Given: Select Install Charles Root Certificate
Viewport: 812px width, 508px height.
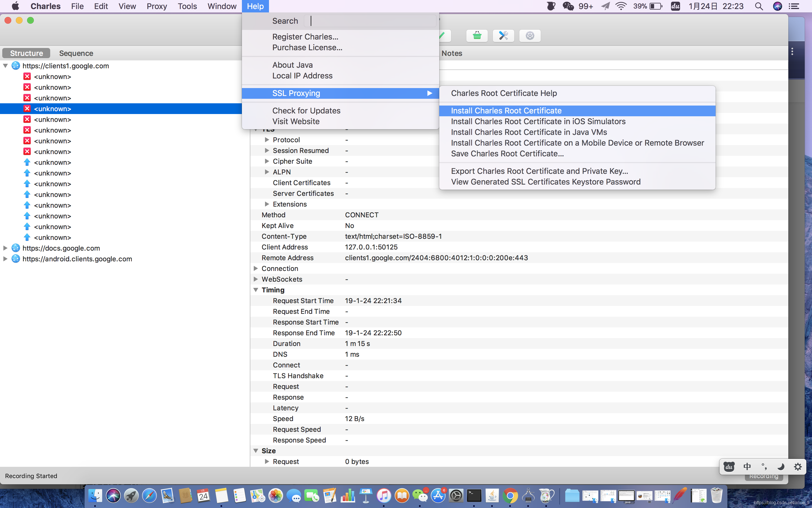Looking at the screenshot, I should click(577, 111).
